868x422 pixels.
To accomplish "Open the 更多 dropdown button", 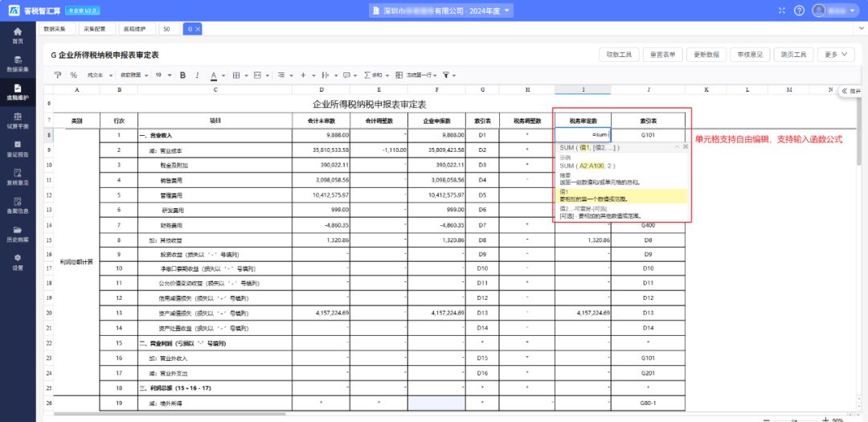I will pos(835,55).
